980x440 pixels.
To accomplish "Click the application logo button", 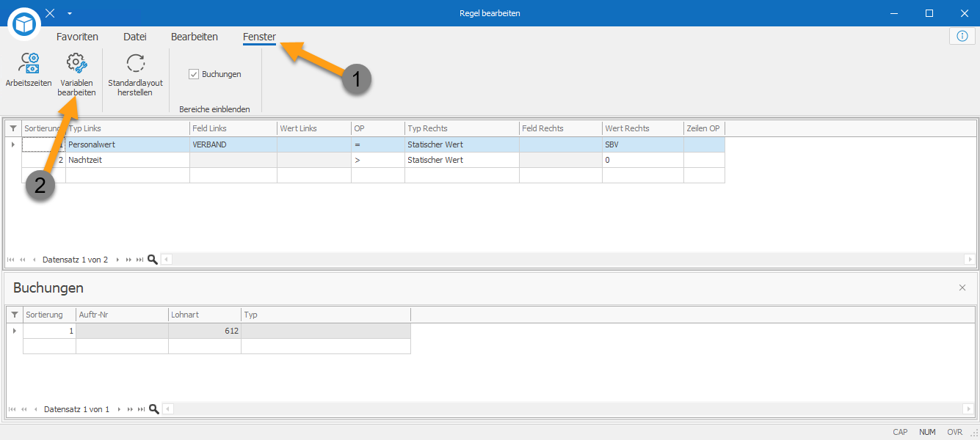I will tap(26, 25).
